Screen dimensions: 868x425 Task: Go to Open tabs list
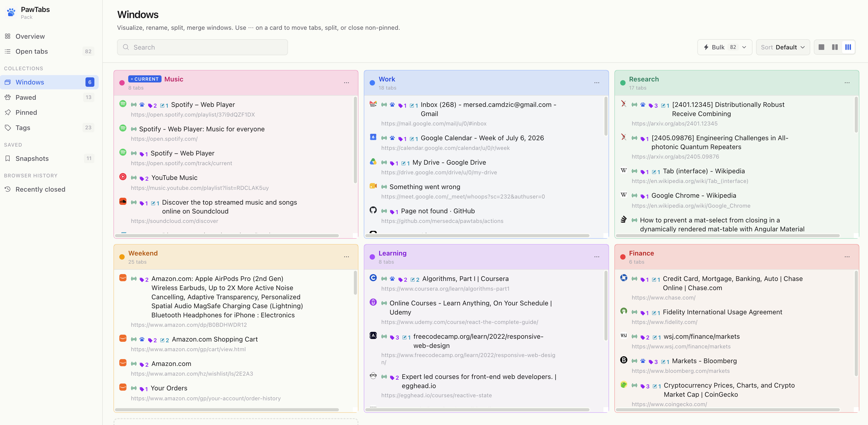(49, 51)
